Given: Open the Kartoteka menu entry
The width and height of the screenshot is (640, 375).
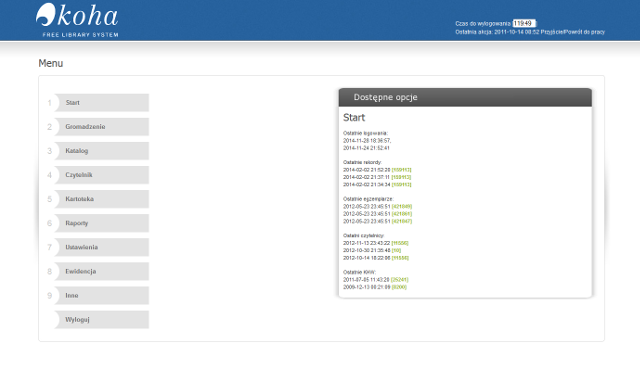Looking at the screenshot, I should (x=102, y=199).
